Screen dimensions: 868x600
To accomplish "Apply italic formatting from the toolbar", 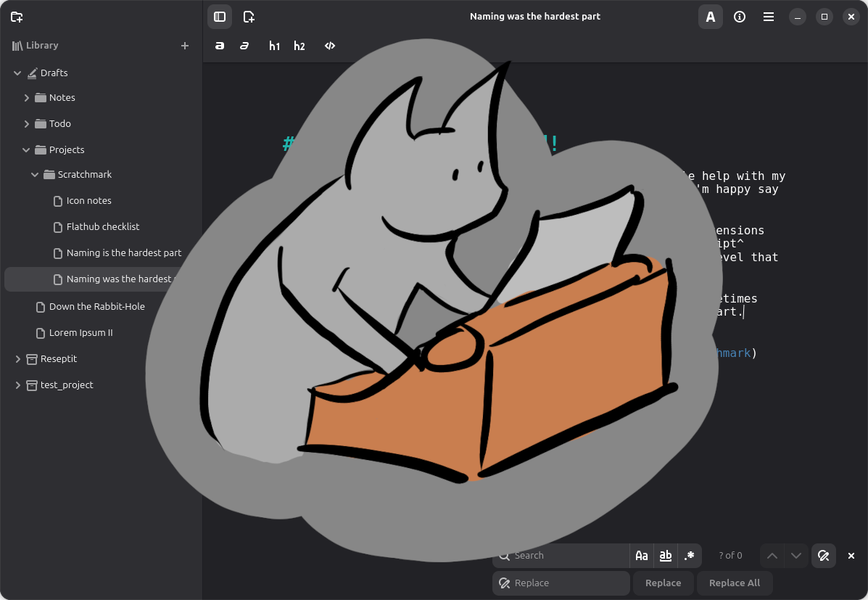I will coord(244,46).
